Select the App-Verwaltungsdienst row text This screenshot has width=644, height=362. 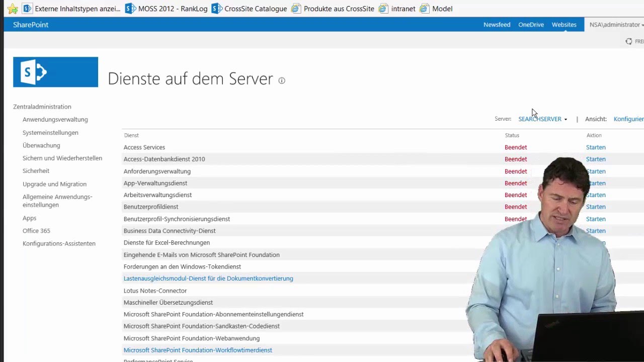[x=155, y=183]
